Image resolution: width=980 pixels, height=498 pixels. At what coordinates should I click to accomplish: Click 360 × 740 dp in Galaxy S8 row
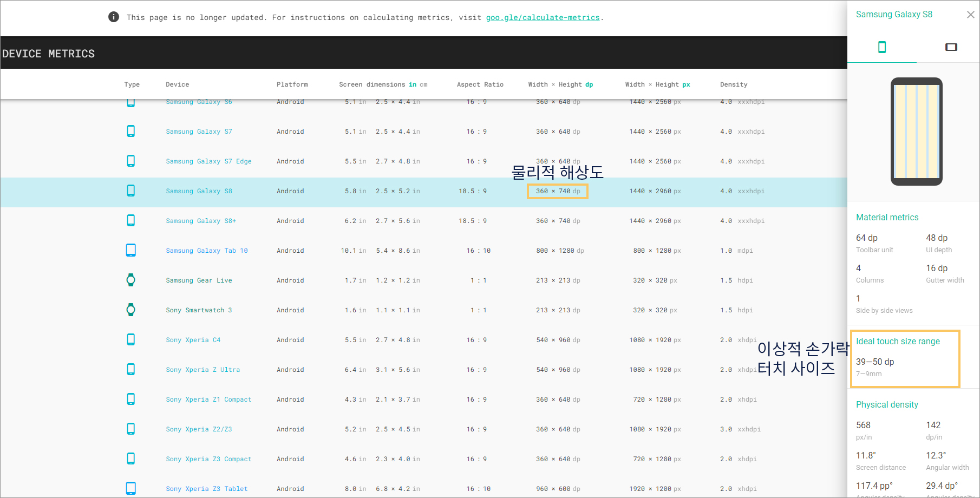[558, 191]
